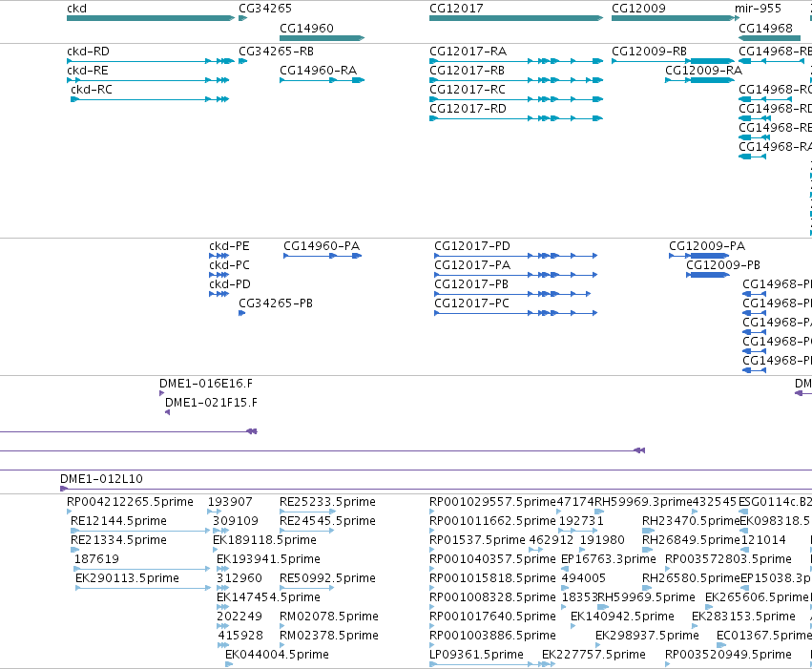
Task: Click protein CG14960-PA label
Action: pos(322,246)
